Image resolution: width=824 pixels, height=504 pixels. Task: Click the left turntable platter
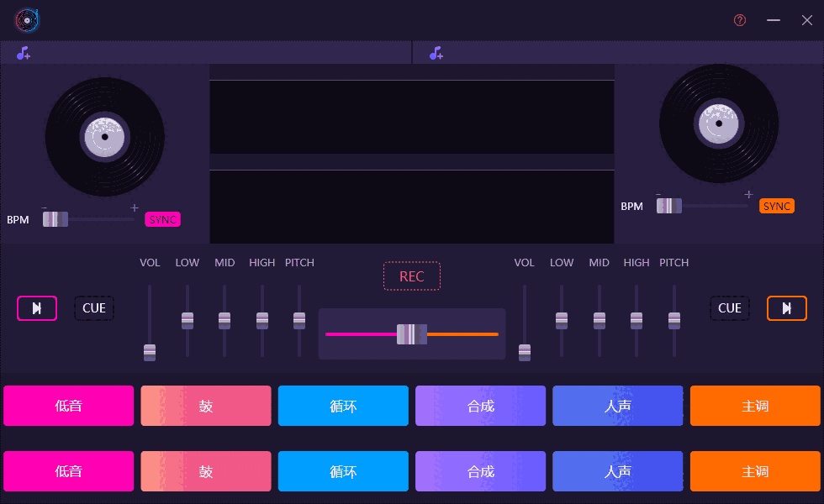104,136
